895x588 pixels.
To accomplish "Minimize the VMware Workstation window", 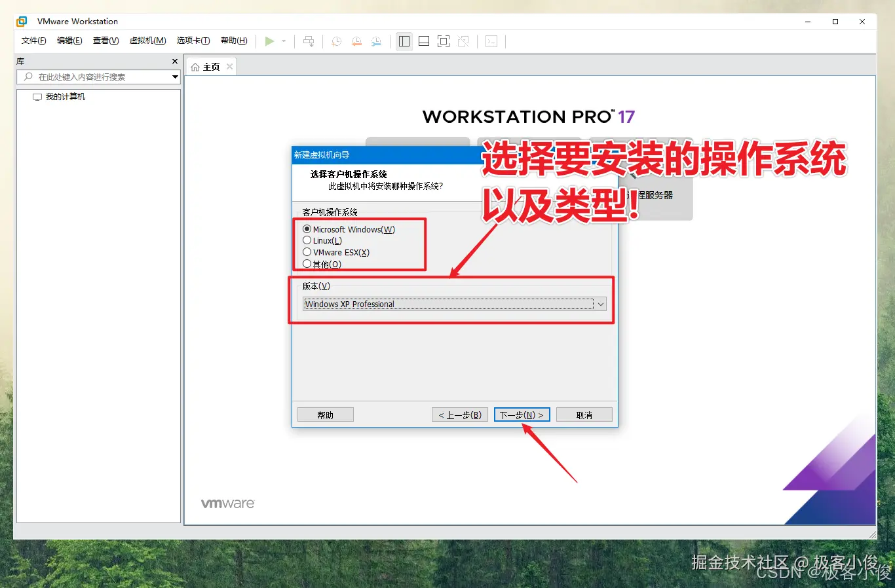I will tap(808, 22).
